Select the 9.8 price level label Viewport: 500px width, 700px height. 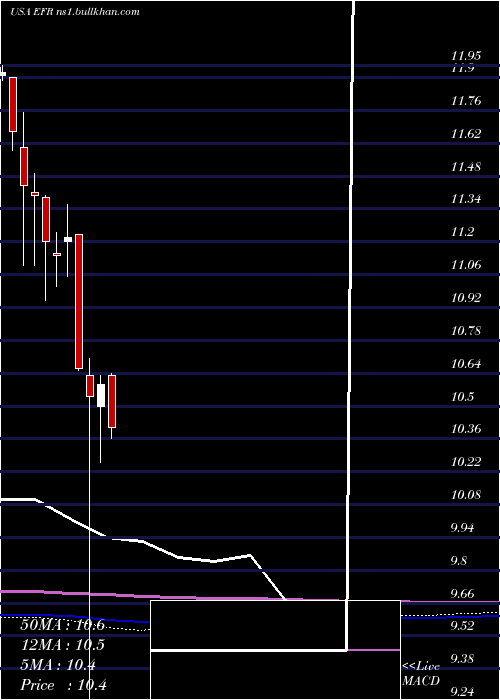coord(460,561)
